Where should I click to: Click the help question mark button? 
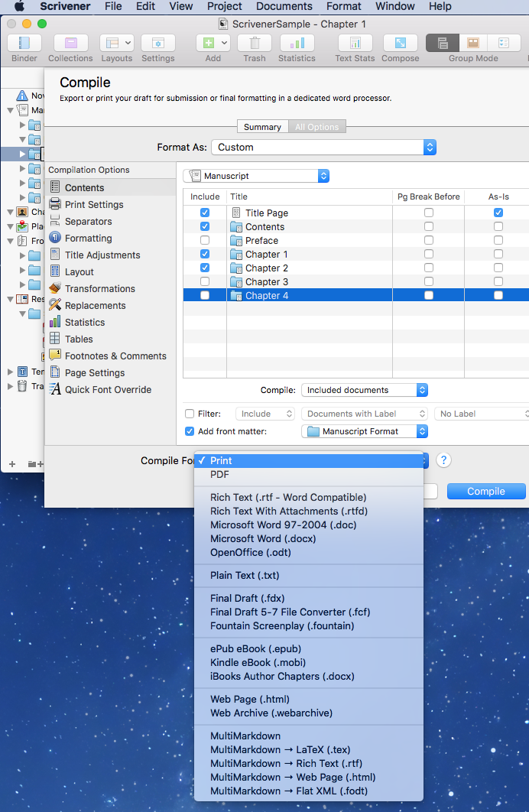point(443,460)
